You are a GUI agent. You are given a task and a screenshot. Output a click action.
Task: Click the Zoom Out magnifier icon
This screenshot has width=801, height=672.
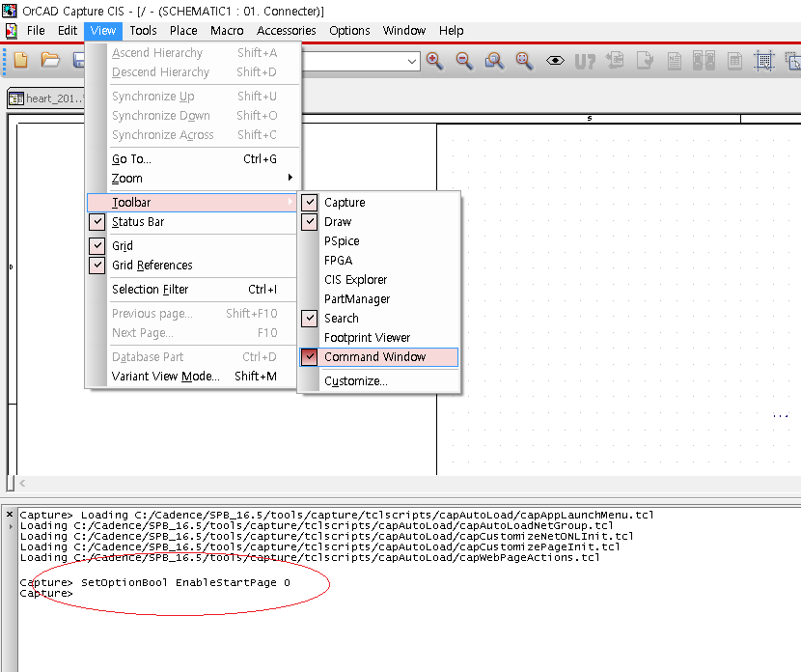coord(464,61)
